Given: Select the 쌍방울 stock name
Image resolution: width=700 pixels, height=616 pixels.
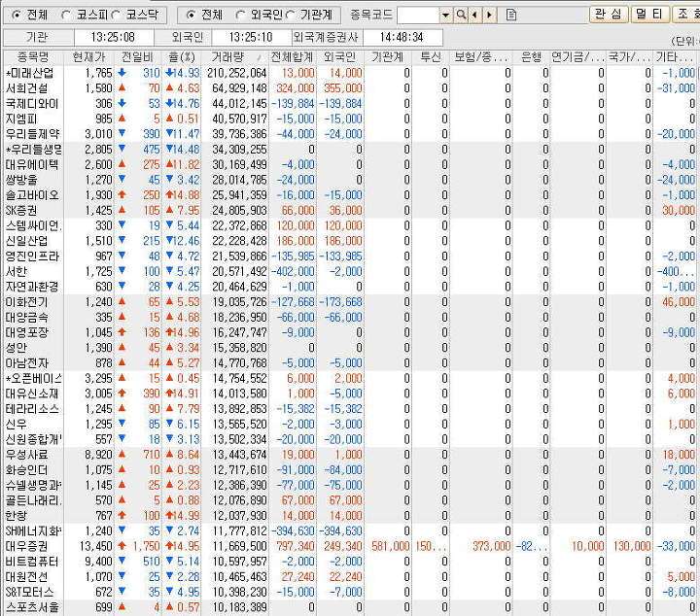Looking at the screenshot, I should pos(21,180).
